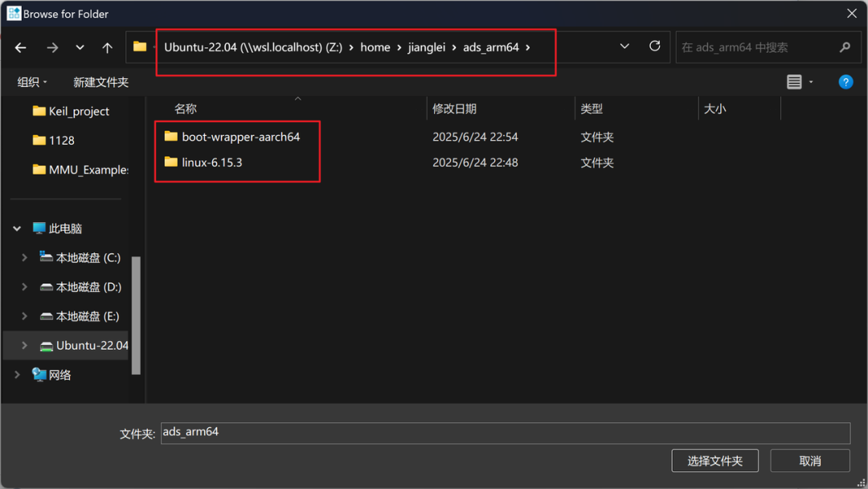The height and width of the screenshot is (489, 868).
Task: Click the 文件夹 name input field
Action: coord(505,433)
